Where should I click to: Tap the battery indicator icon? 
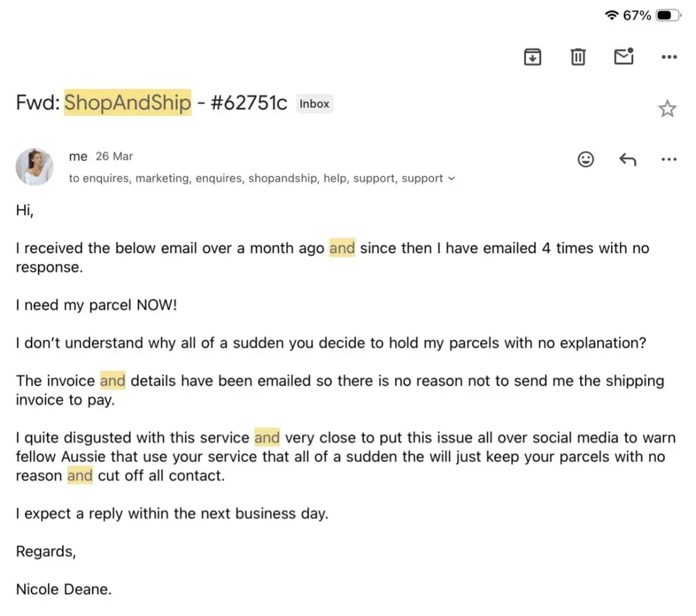[x=668, y=15]
